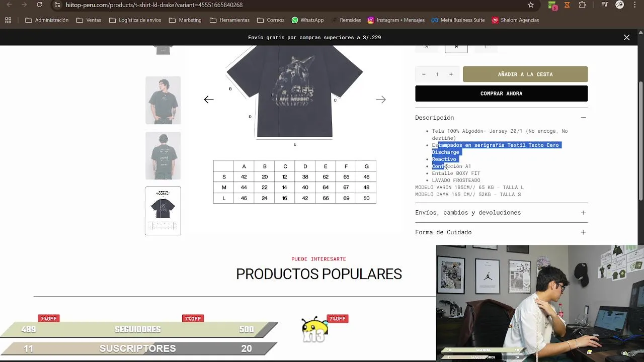Viewport: 644px width, 362px height.
Task: Dismiss the free shipping announcement bar
Action: pyautogui.click(x=626, y=37)
